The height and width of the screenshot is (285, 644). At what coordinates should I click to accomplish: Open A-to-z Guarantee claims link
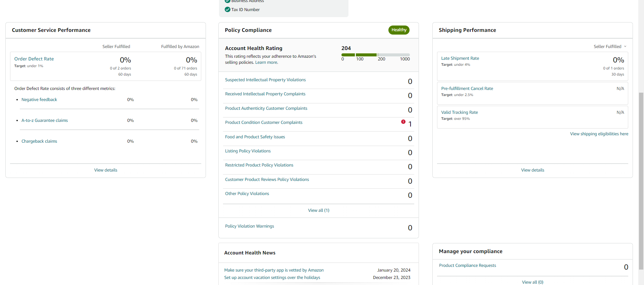(x=45, y=121)
